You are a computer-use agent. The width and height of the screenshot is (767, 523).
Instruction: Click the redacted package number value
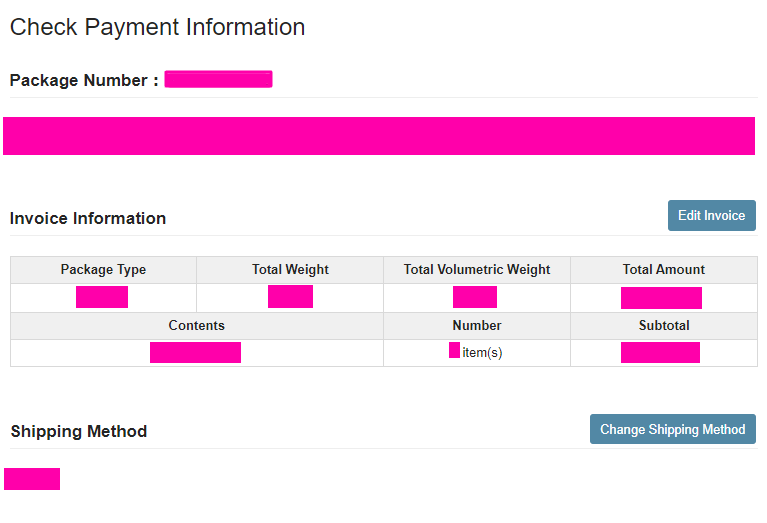218,80
